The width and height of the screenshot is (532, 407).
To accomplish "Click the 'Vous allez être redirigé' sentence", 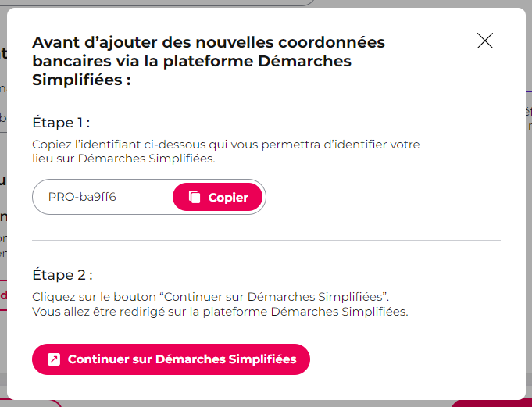I will coord(220,312).
